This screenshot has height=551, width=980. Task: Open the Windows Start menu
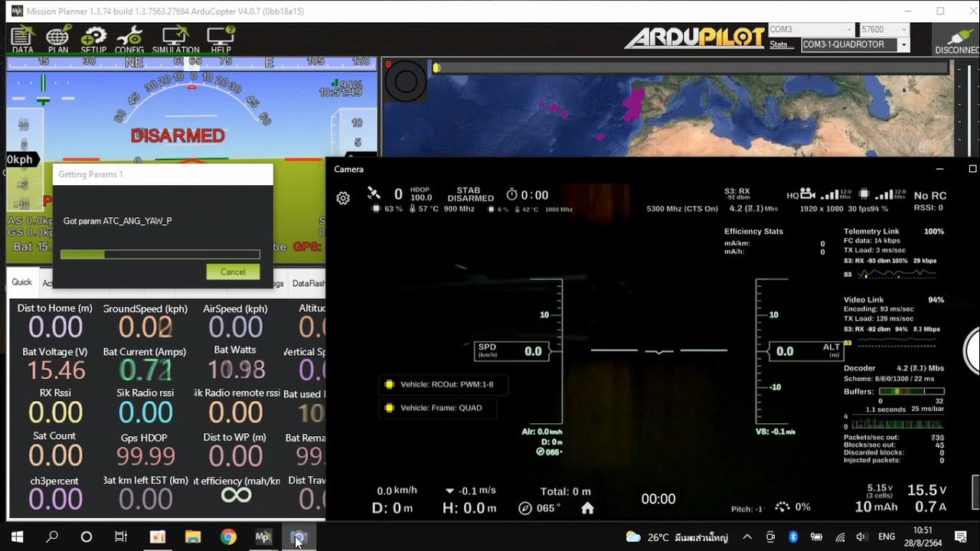[x=17, y=536]
